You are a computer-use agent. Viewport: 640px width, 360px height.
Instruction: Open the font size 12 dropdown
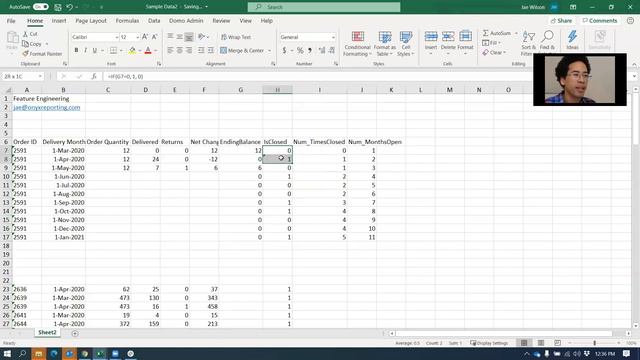click(x=138, y=37)
